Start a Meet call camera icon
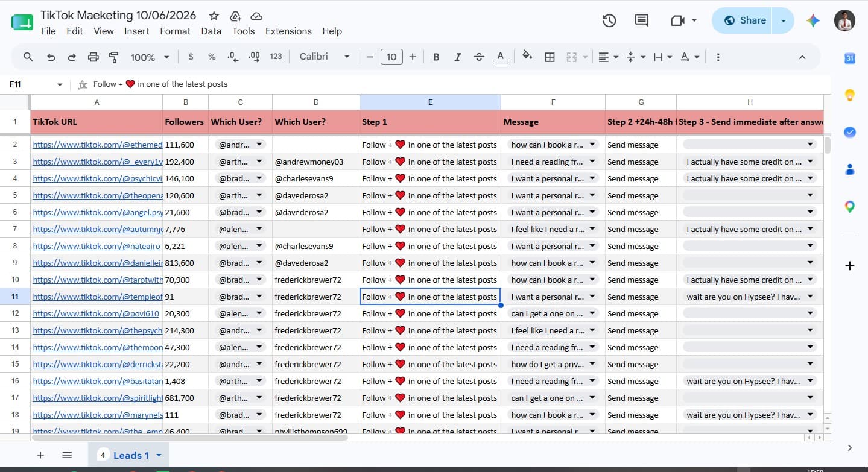Screen dimensions: 868x472 click(x=677, y=20)
